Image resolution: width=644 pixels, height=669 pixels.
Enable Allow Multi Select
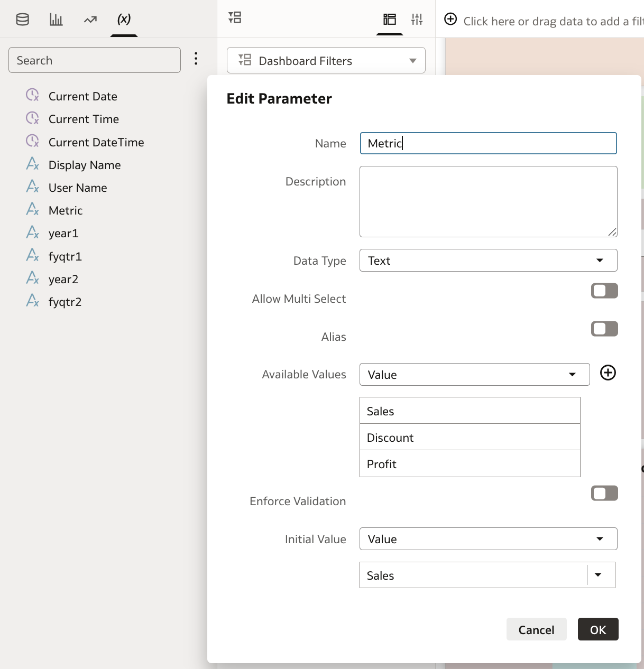604,291
